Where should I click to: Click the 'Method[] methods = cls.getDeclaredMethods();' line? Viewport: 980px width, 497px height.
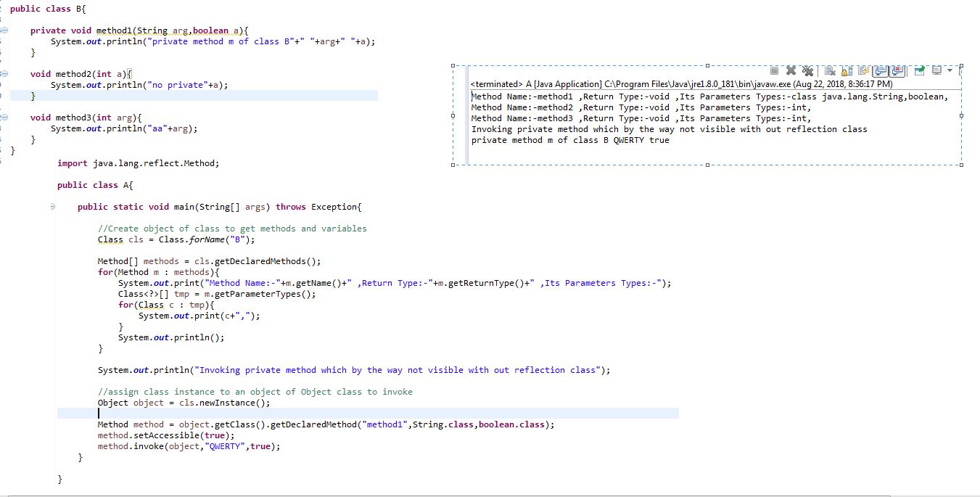(x=209, y=261)
